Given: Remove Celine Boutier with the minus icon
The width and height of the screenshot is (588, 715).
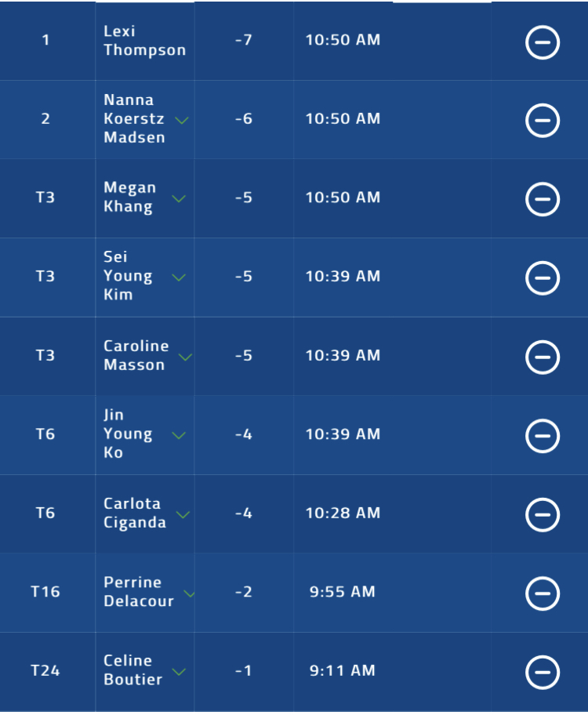Looking at the screenshot, I should point(542,672).
